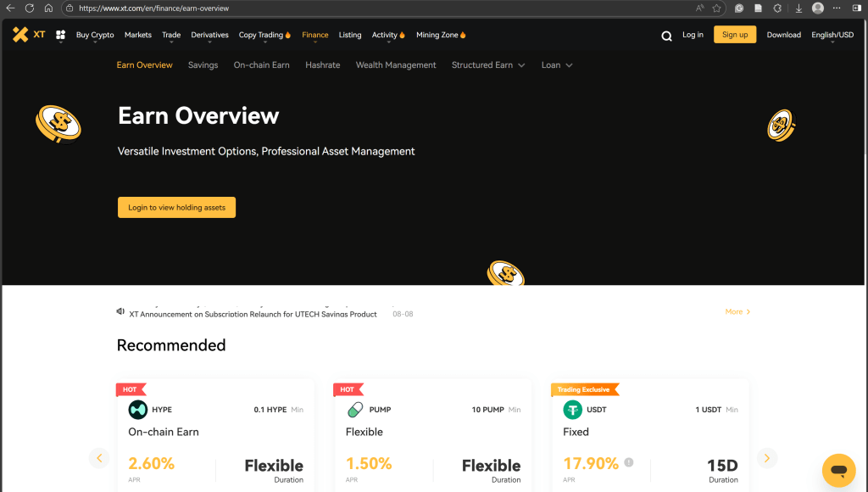Click the info icon beside 17.90% APR
Viewport: 868px width, 492px height.
629,462
